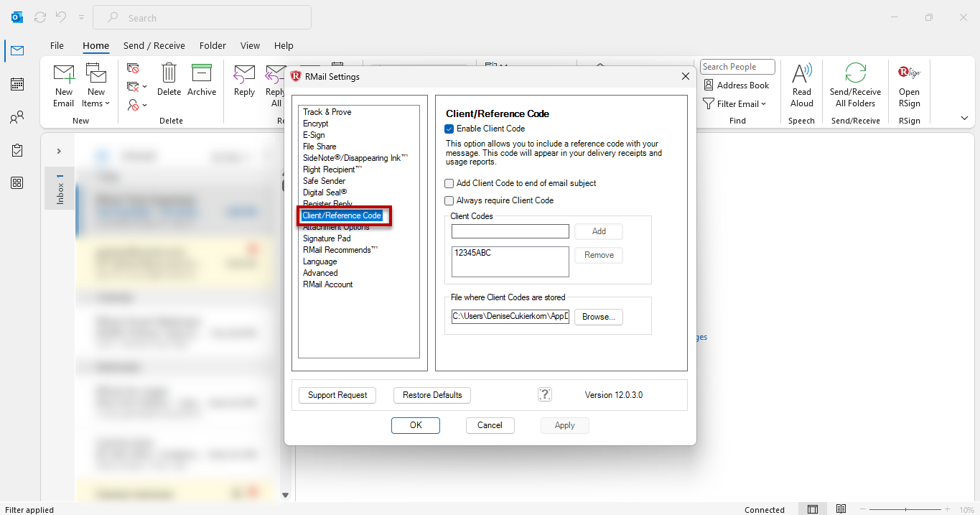980x515 pixels.
Task: Select File Share in settings list
Action: pyautogui.click(x=319, y=147)
